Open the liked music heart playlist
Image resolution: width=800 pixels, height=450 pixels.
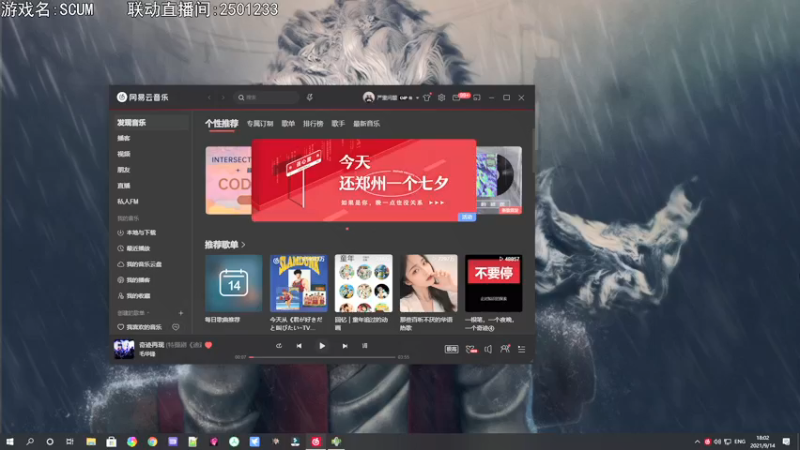pos(139,327)
